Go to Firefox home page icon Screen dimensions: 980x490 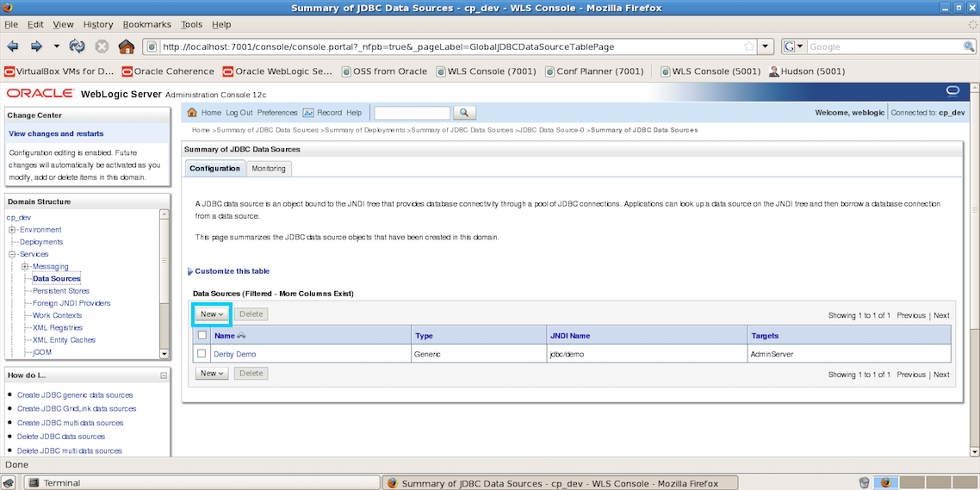point(126,47)
